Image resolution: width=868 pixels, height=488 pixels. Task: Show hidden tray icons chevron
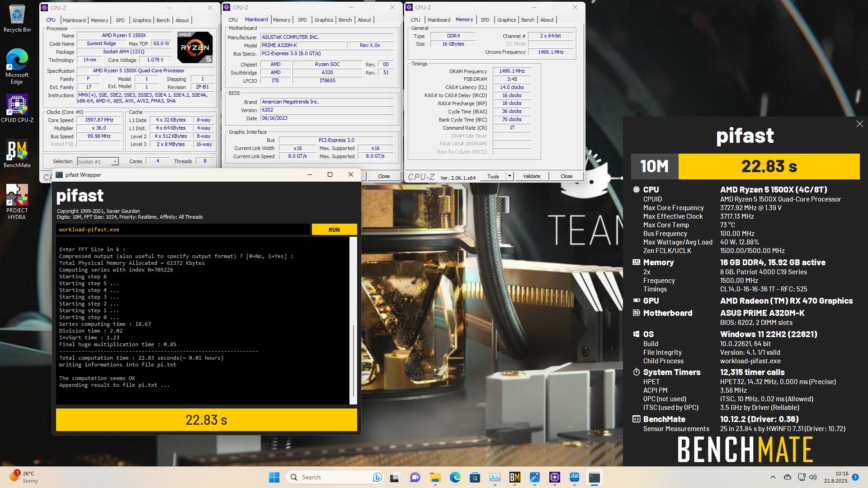[x=773, y=477]
